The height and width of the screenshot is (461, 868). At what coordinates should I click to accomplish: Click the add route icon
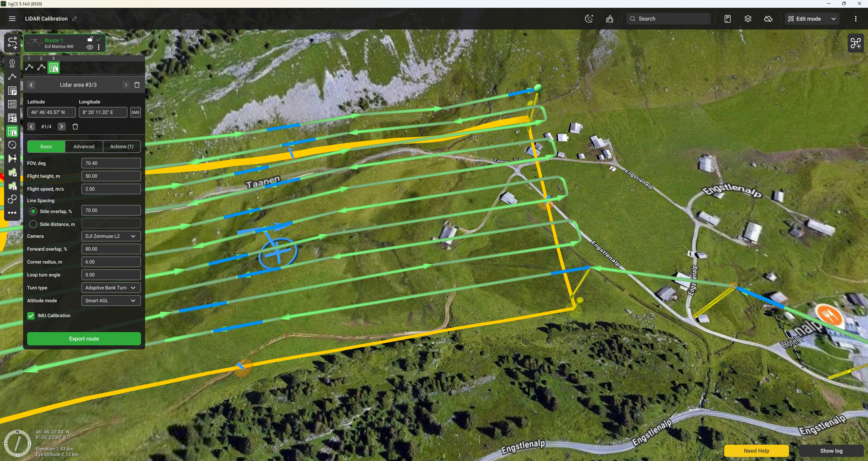pos(12,43)
